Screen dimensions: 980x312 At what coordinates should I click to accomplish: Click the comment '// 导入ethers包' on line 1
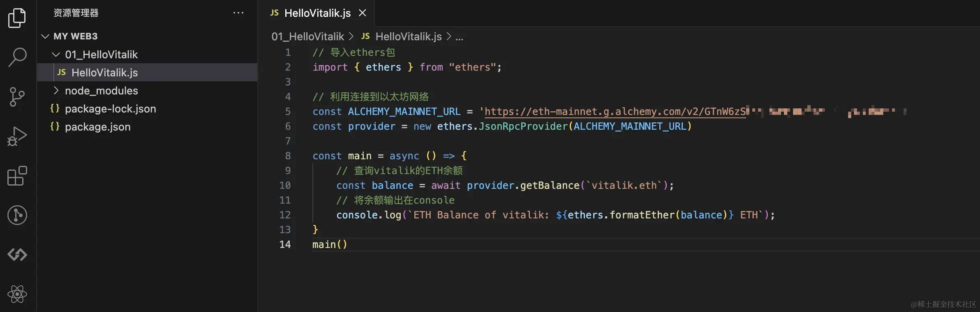pos(354,53)
